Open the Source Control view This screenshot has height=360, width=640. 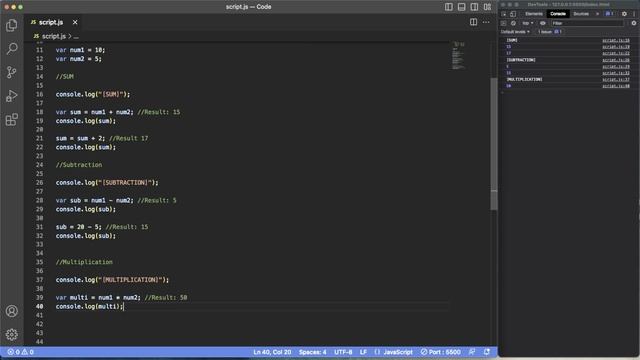[x=12, y=73]
